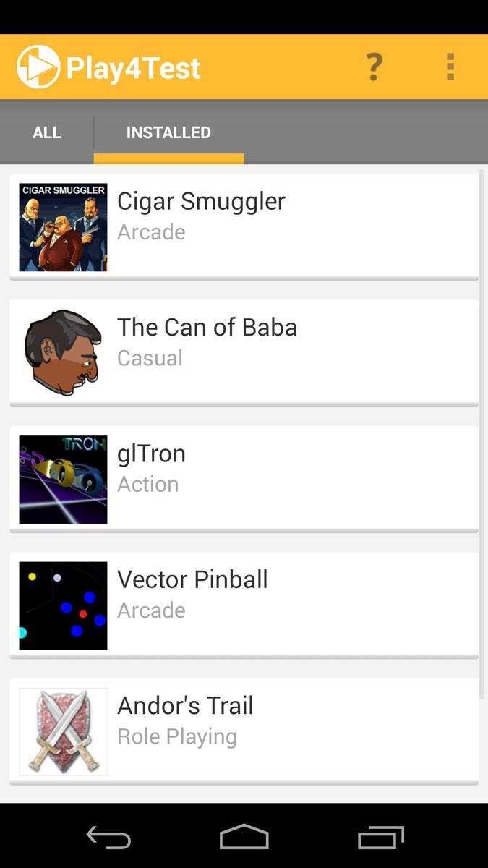Tap the Android back navigation icon
Viewport: 488px width, 868px height.
(107, 837)
